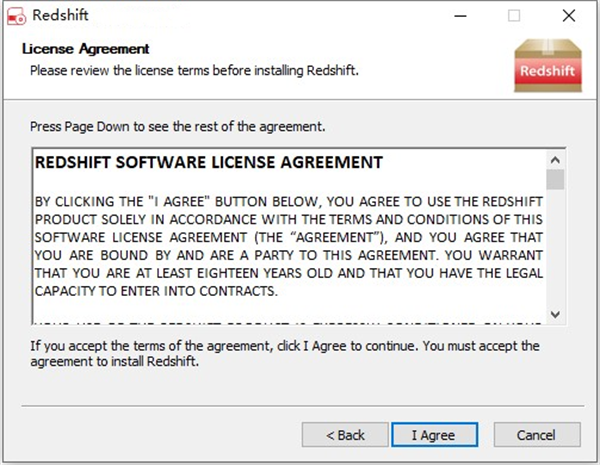
Task: Click the 'If you accept the terms' notice
Action: (285, 354)
